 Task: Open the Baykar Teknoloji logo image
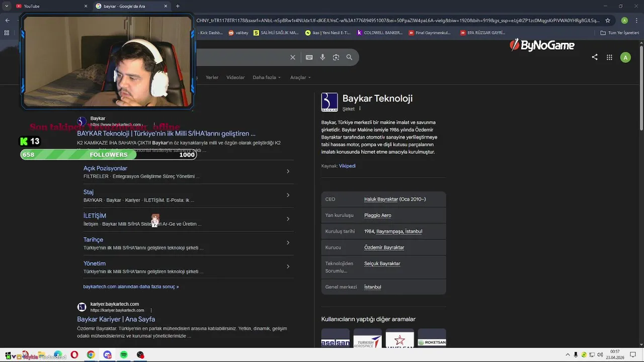[330, 102]
